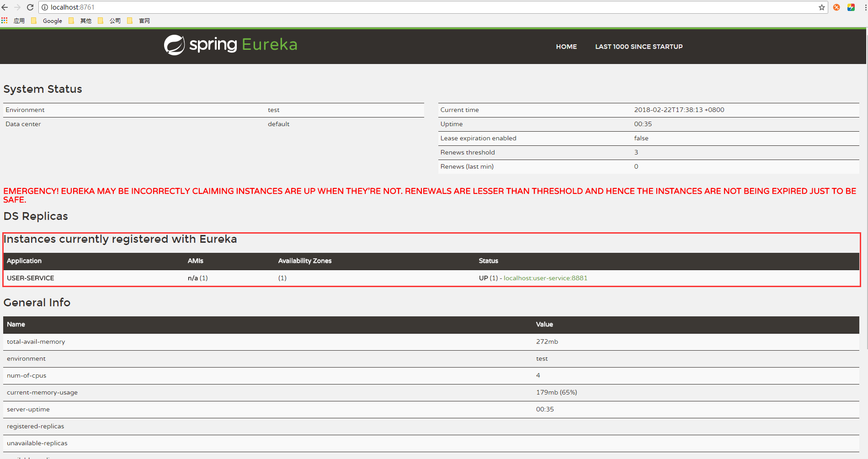Open the 其他 bookmark folder
The height and width of the screenshot is (459, 868).
pyautogui.click(x=80, y=21)
